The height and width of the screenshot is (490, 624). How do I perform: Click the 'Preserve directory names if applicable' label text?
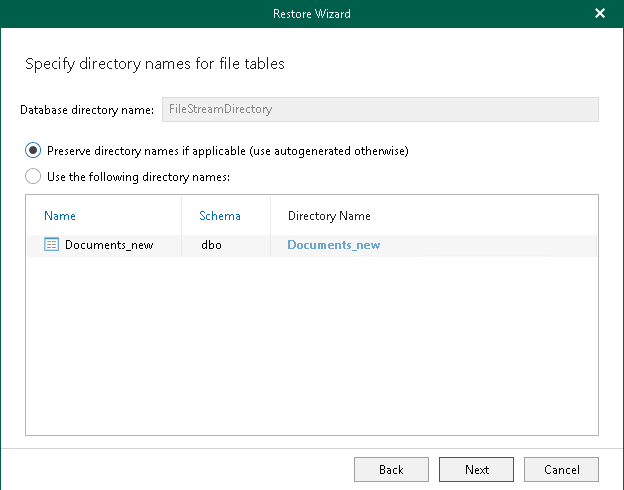[228, 151]
